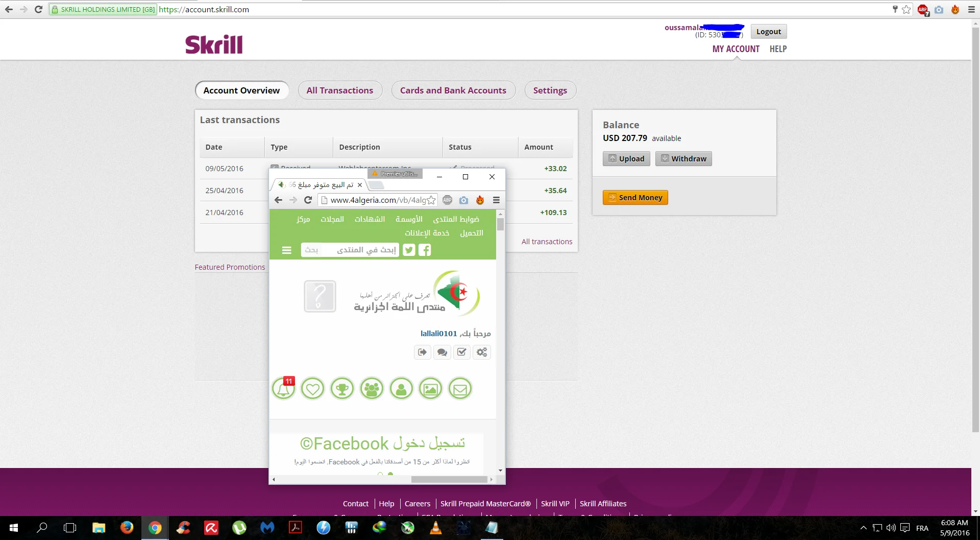Screen dimensions: 980x540
Task: Click the popup horizontal scrollbar thumb
Action: 449,479
